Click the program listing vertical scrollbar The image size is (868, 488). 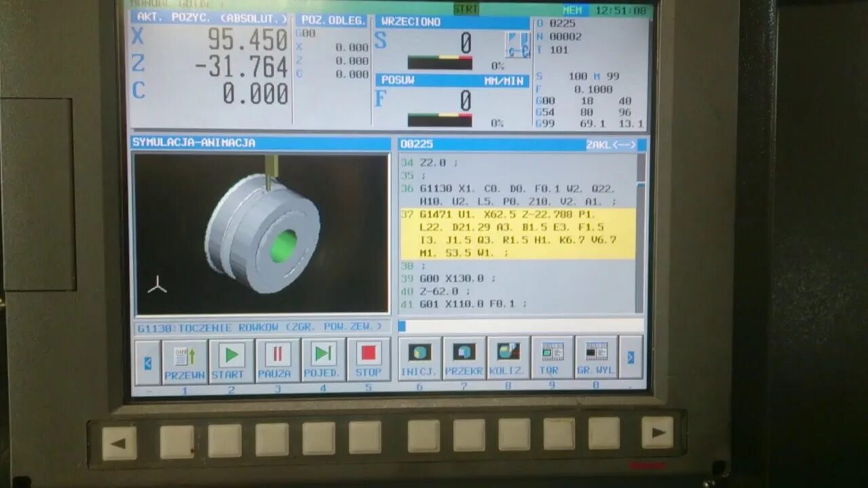(639, 233)
